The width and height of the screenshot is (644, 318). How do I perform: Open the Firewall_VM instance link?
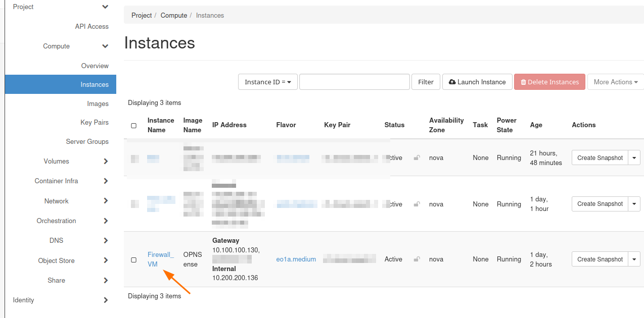click(x=160, y=259)
